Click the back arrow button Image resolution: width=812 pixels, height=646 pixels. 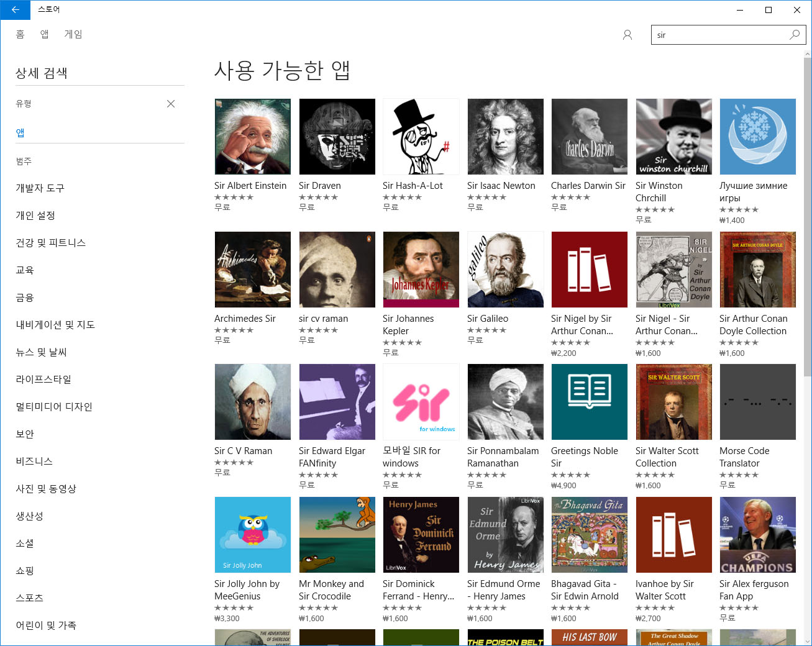point(15,10)
